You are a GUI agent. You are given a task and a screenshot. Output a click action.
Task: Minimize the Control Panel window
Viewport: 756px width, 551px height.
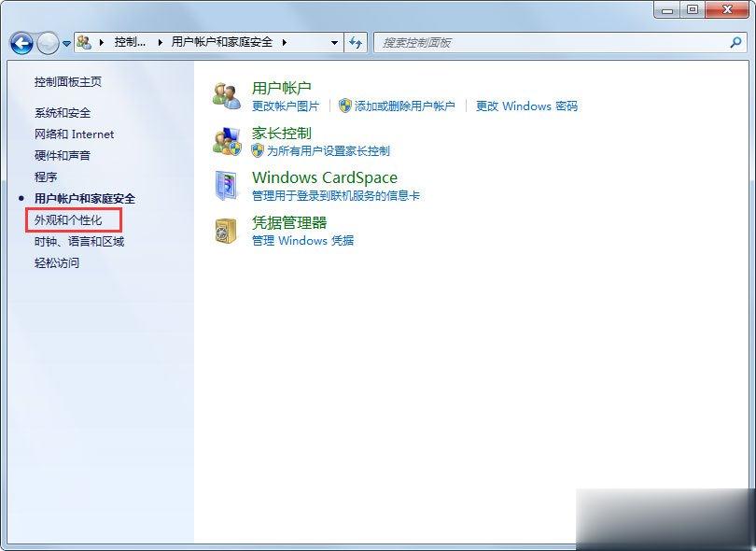tap(667, 9)
